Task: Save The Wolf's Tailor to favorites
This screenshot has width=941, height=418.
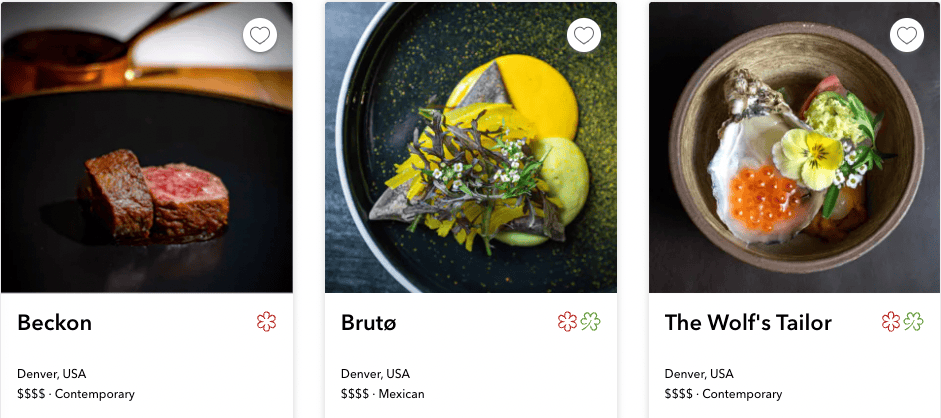Action: click(x=907, y=36)
